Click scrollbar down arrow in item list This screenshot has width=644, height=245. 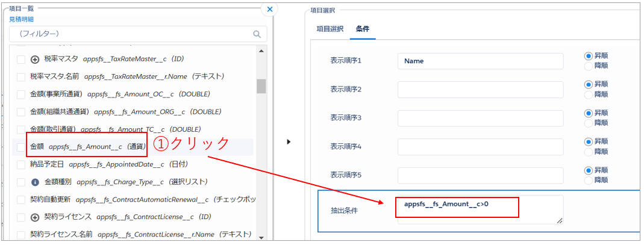[x=261, y=236]
